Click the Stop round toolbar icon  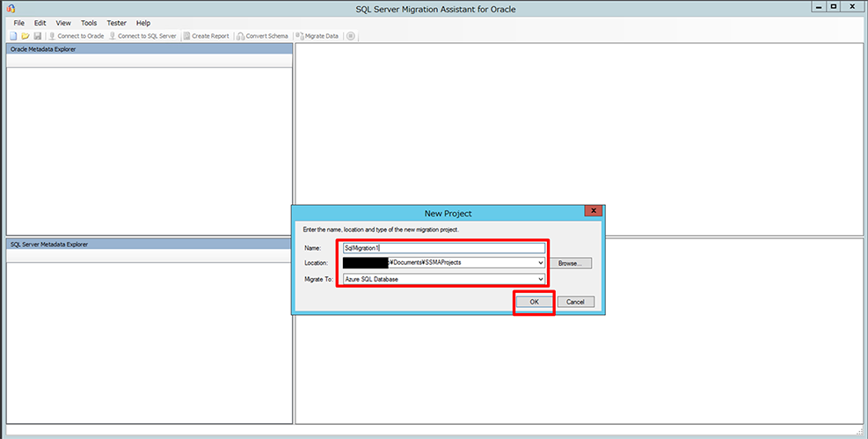[350, 36]
